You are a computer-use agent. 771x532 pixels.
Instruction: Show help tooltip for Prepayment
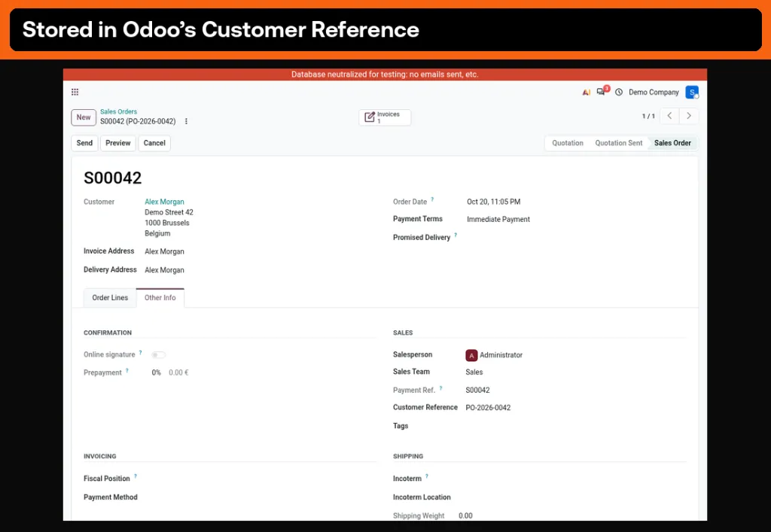point(126,370)
